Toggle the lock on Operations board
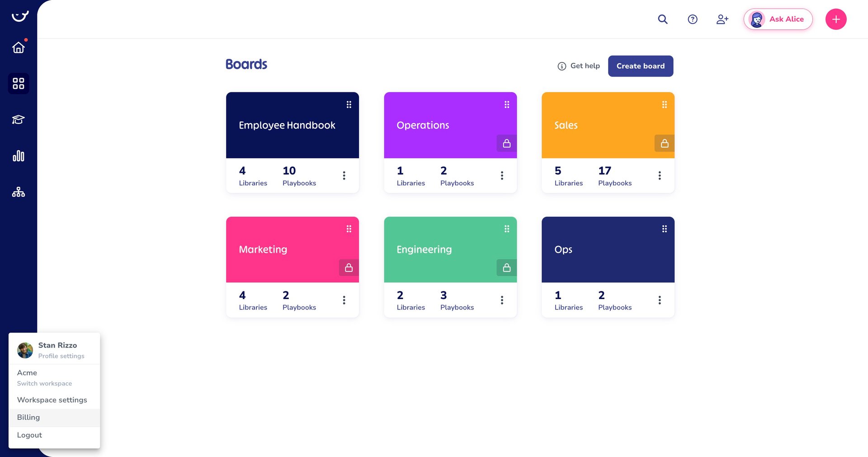 [x=506, y=143]
